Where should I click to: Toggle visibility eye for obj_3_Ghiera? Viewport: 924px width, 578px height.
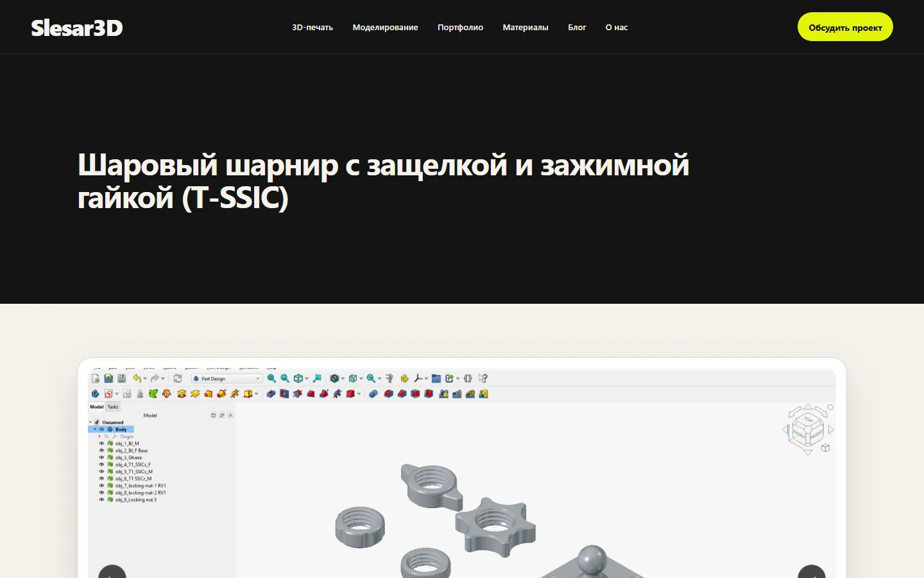point(101,457)
